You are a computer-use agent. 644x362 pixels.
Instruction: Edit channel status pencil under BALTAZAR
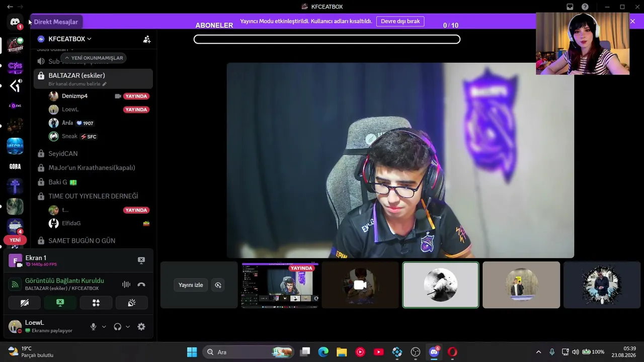pos(105,84)
